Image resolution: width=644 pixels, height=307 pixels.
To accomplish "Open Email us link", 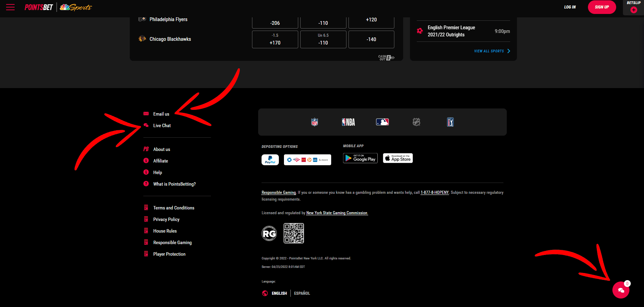I will [x=161, y=114].
